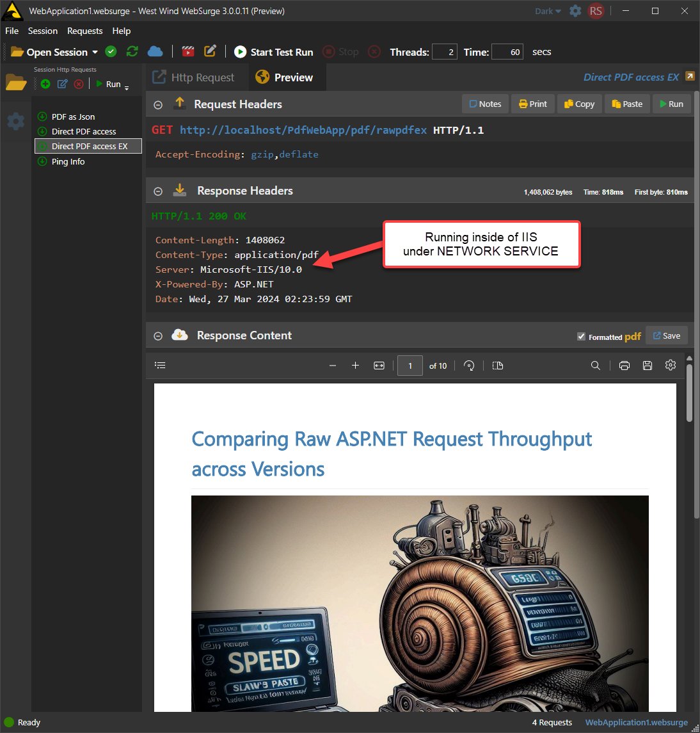
Task: Open the Dark theme dropdown
Action: [x=548, y=12]
